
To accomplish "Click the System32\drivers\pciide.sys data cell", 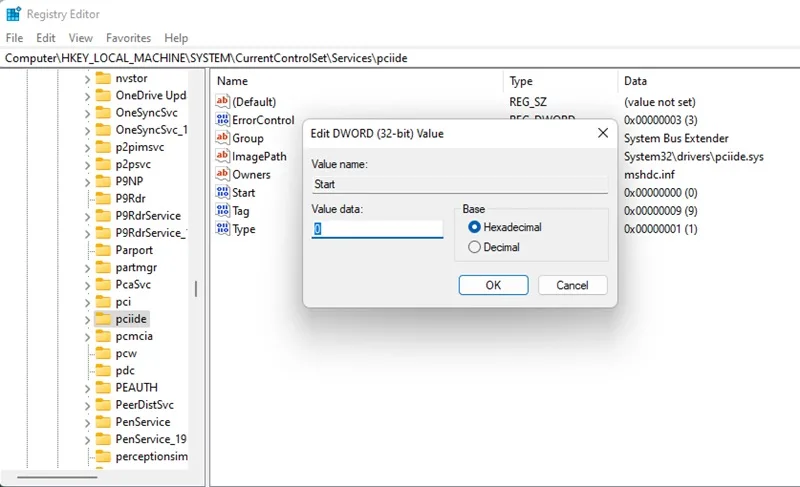I will (693, 156).
